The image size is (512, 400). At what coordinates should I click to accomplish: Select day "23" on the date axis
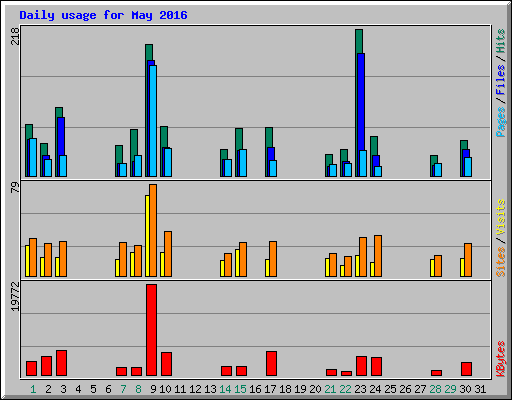pos(360,389)
